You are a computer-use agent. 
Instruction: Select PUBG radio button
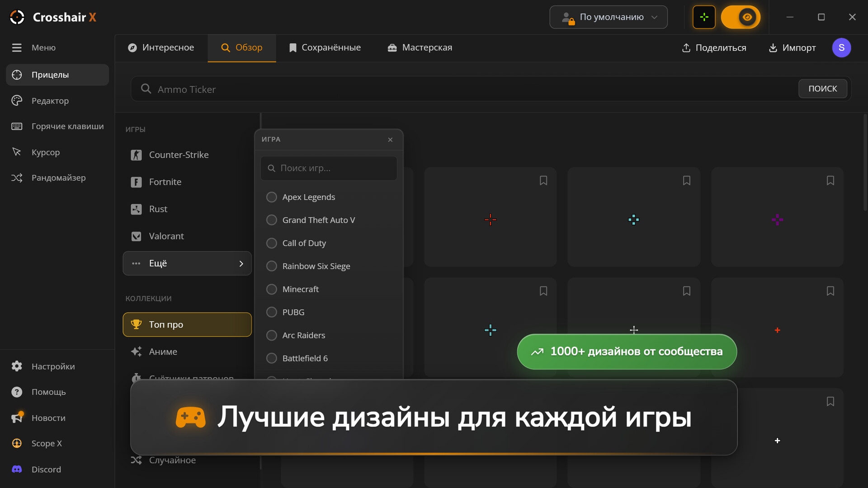coord(272,312)
